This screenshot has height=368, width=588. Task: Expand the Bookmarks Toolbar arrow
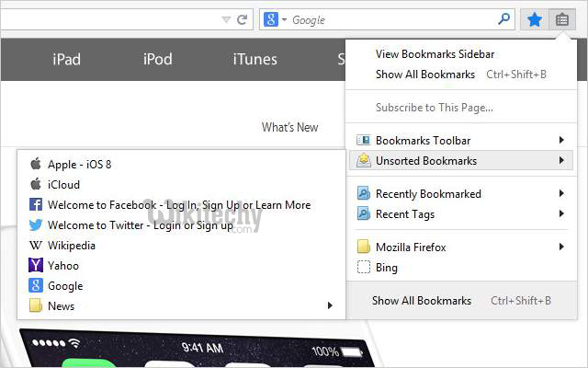(561, 140)
